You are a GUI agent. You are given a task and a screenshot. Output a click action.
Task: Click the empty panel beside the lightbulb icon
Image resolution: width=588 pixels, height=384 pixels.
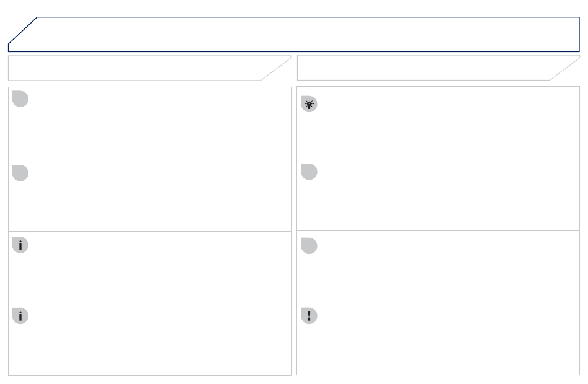click(438, 123)
